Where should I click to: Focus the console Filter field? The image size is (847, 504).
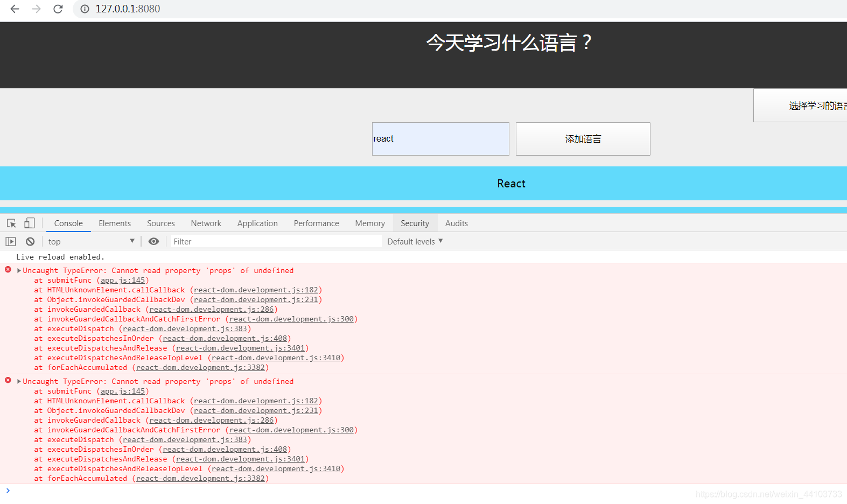pyautogui.click(x=276, y=241)
